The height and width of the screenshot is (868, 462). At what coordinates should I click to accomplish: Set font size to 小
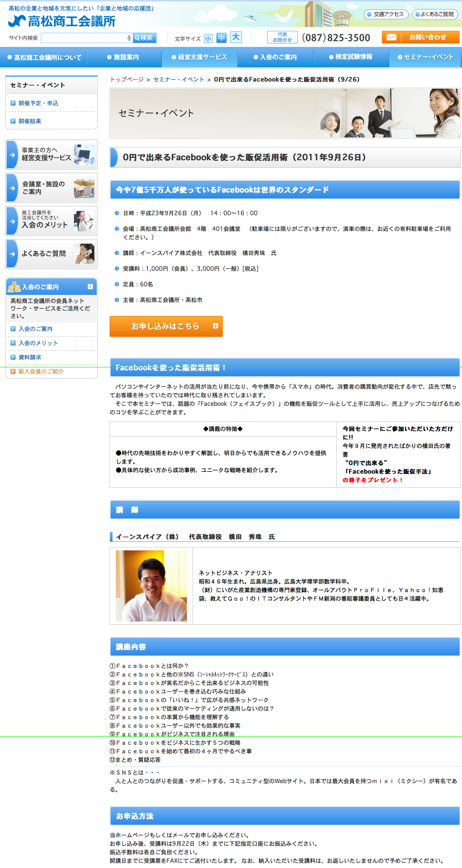[x=208, y=39]
